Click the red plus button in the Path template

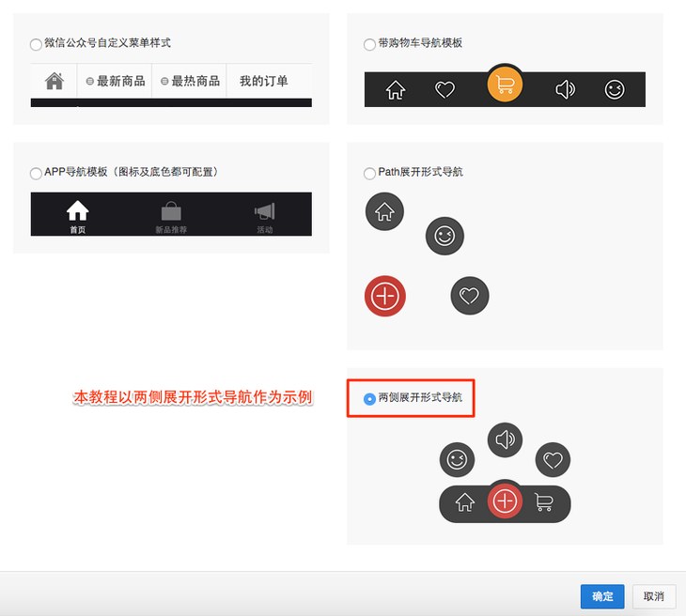[x=384, y=296]
